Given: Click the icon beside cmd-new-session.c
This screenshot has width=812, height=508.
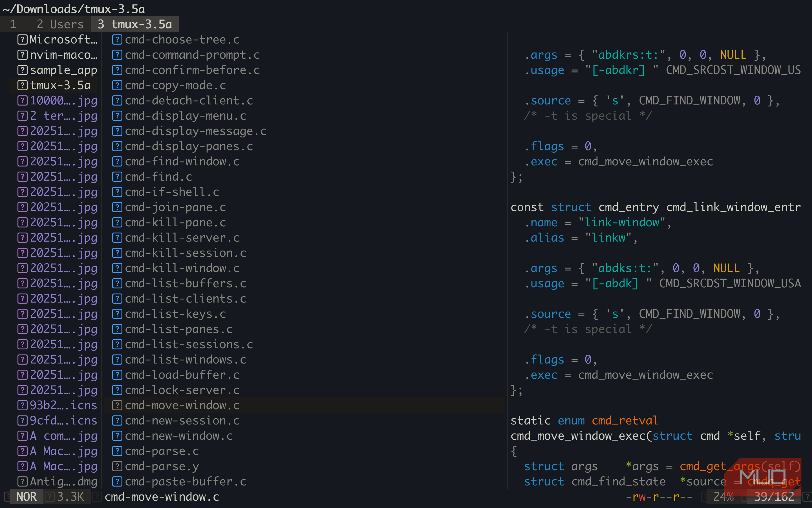Looking at the screenshot, I should pyautogui.click(x=117, y=421).
